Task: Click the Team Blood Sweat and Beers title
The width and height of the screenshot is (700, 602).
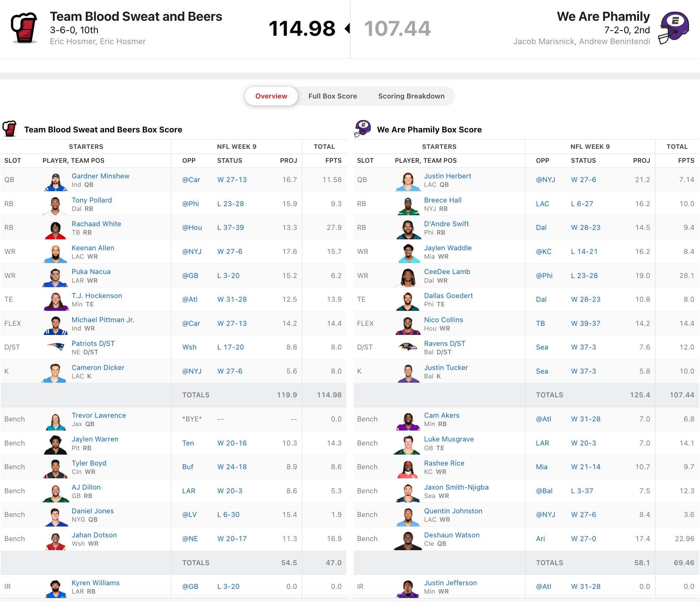Action: [136, 16]
